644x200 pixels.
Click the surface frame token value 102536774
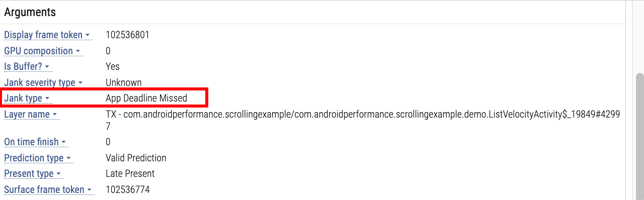(128, 189)
